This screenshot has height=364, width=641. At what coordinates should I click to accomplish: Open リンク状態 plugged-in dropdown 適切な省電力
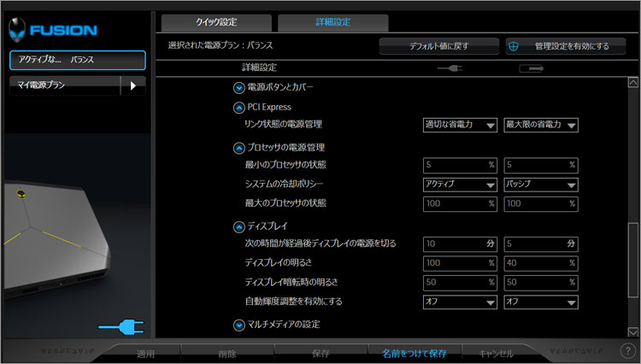tap(460, 125)
